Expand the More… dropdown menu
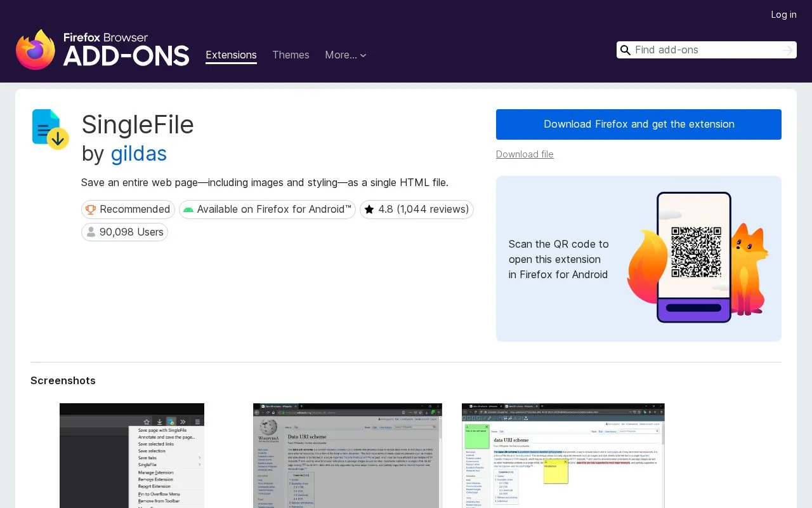Image resolution: width=812 pixels, height=508 pixels. tap(346, 55)
